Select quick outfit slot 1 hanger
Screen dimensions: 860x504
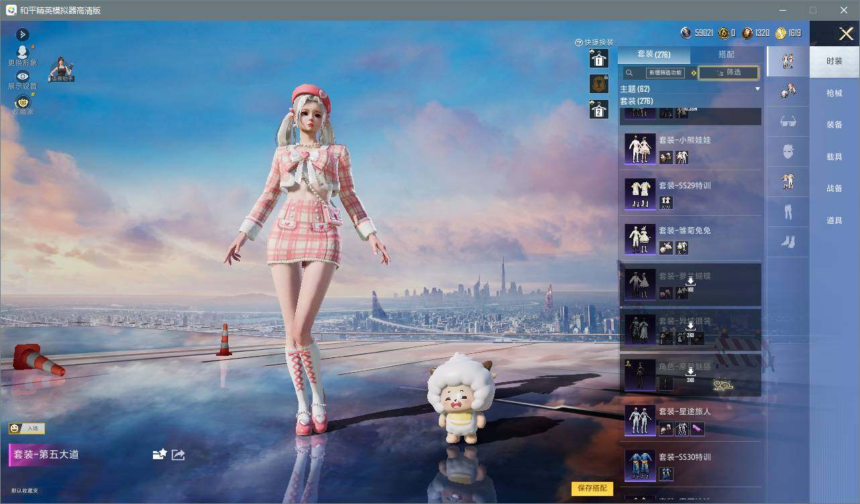pyautogui.click(x=598, y=59)
